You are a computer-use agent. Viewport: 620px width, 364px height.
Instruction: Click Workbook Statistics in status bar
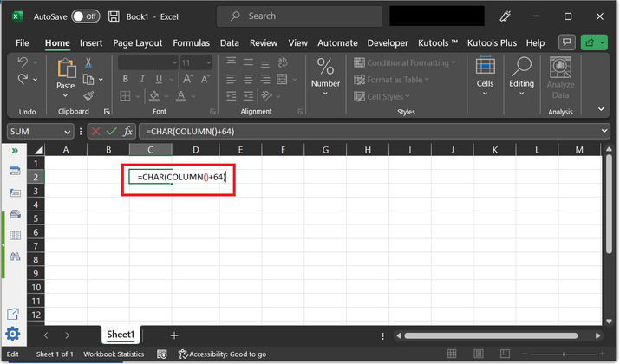114,354
